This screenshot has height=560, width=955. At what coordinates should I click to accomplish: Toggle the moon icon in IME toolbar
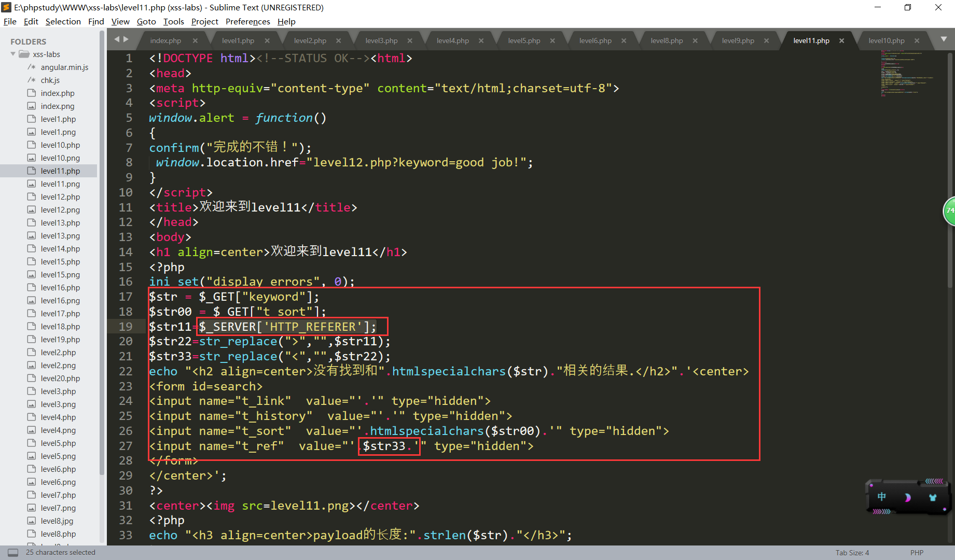907,497
